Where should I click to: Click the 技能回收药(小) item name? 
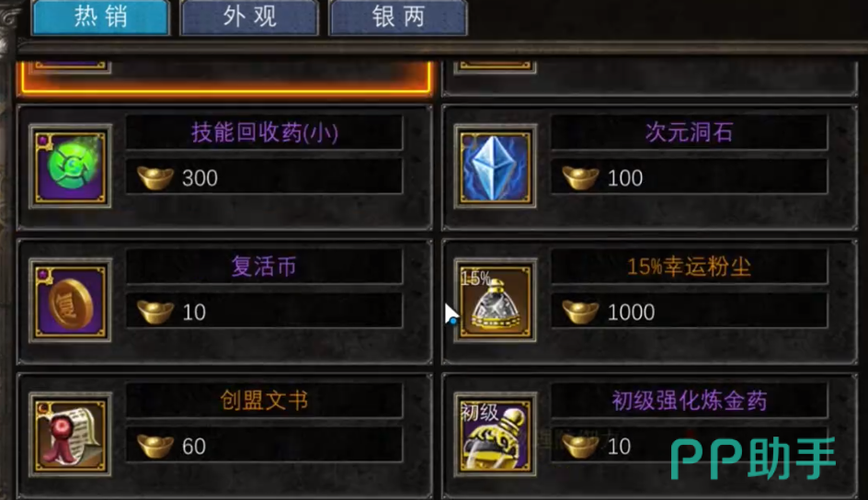tap(265, 132)
